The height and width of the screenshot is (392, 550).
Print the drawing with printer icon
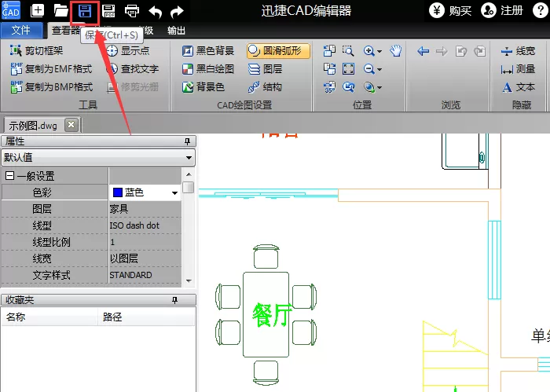pos(132,11)
